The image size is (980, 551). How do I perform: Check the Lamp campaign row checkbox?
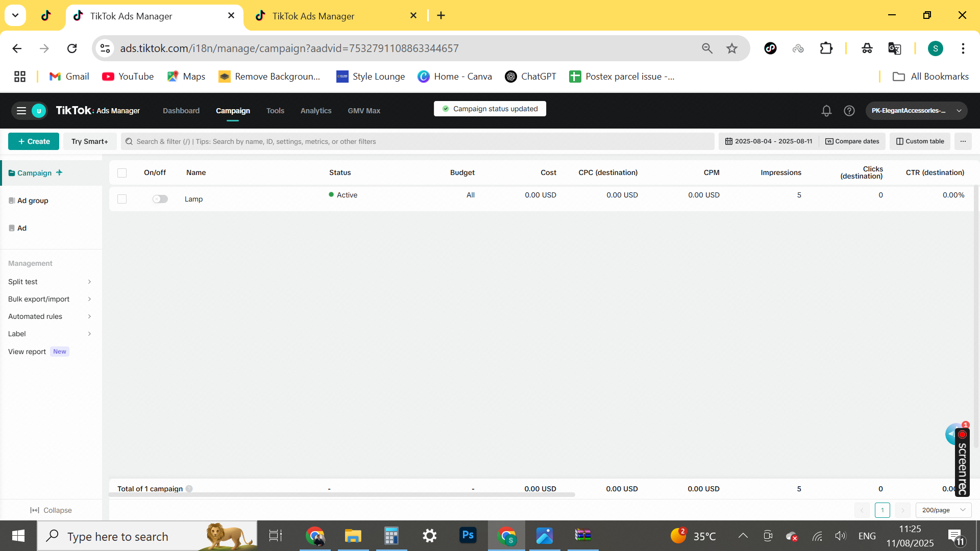122,199
